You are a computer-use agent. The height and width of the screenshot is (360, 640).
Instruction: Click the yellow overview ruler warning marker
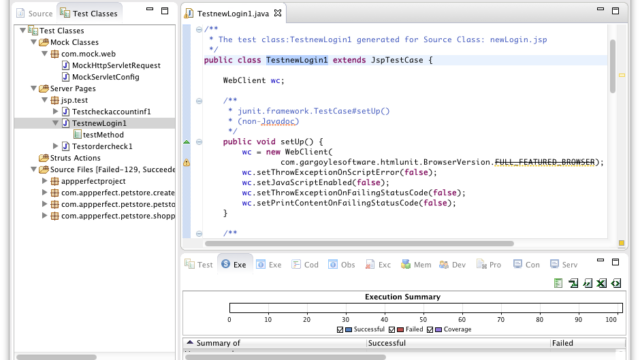click(x=622, y=75)
